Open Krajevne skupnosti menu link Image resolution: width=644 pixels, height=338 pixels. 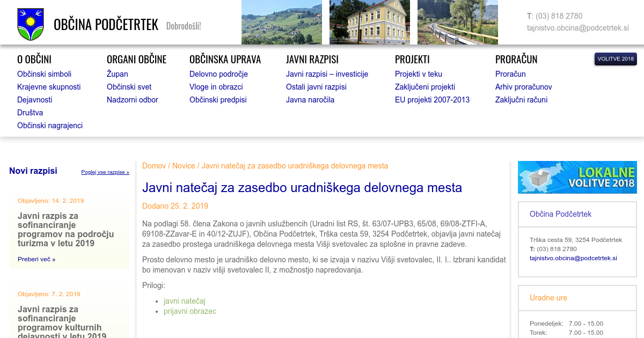point(49,87)
